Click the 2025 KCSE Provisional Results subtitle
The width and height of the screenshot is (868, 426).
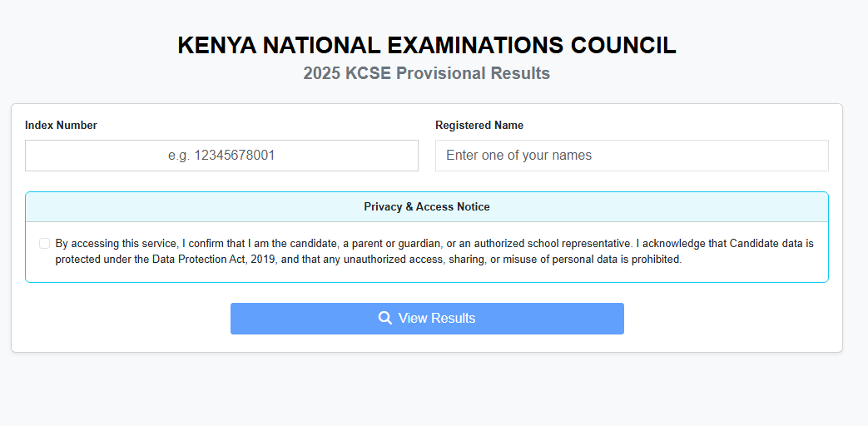point(426,73)
